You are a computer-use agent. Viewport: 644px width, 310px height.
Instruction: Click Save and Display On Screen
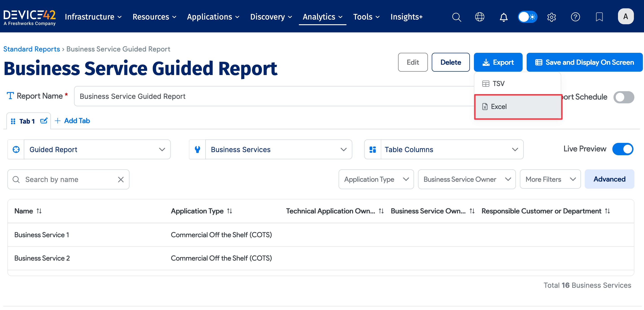(x=585, y=62)
